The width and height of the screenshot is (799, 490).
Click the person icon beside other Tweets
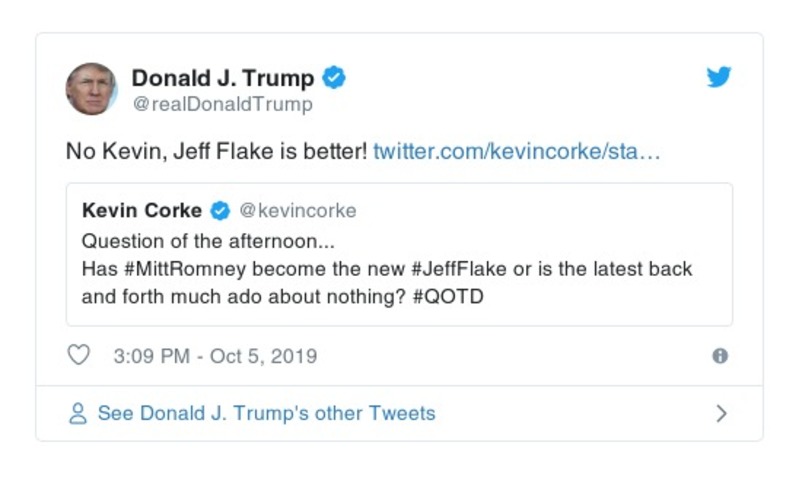(78, 413)
